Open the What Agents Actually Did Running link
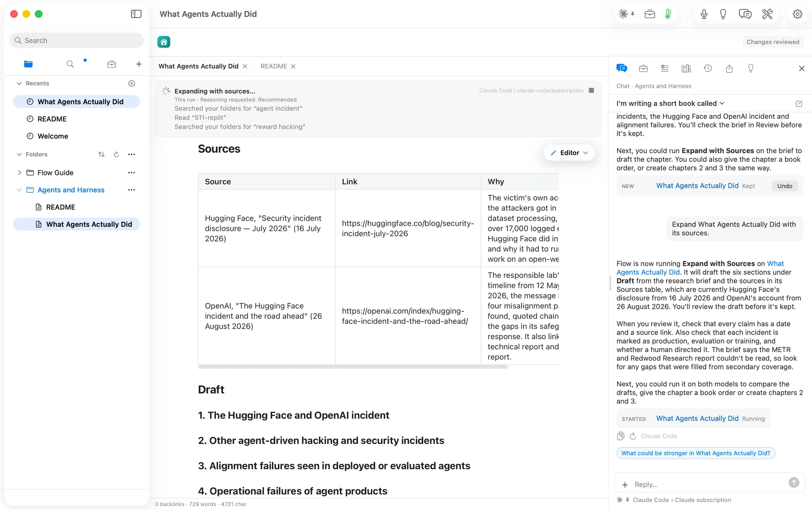This screenshot has width=812, height=510. 697,418
